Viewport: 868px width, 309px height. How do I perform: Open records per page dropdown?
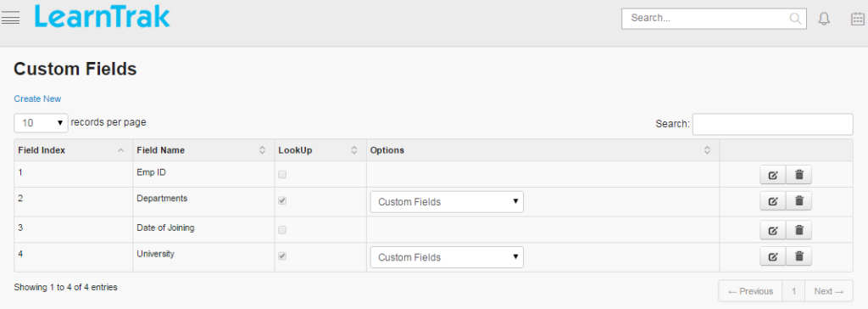click(x=41, y=123)
